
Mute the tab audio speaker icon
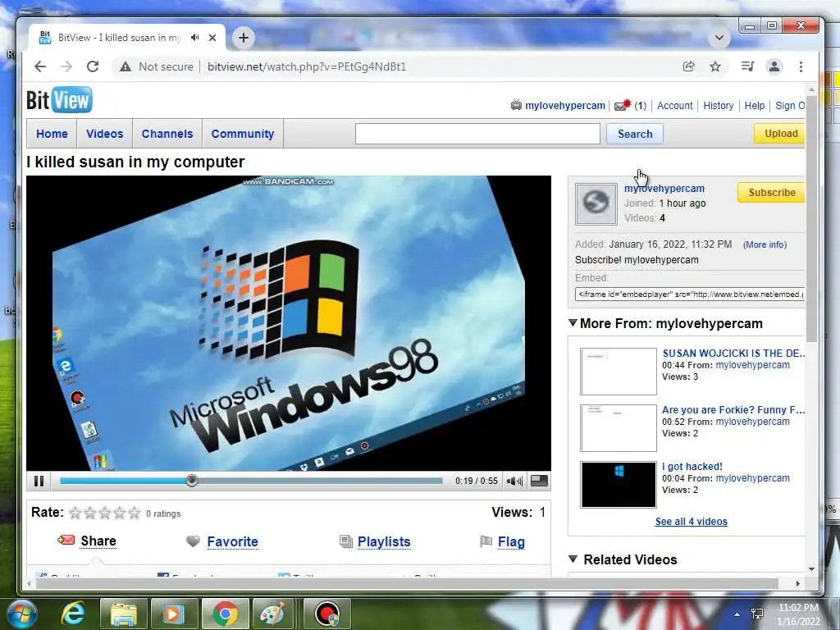point(195,38)
